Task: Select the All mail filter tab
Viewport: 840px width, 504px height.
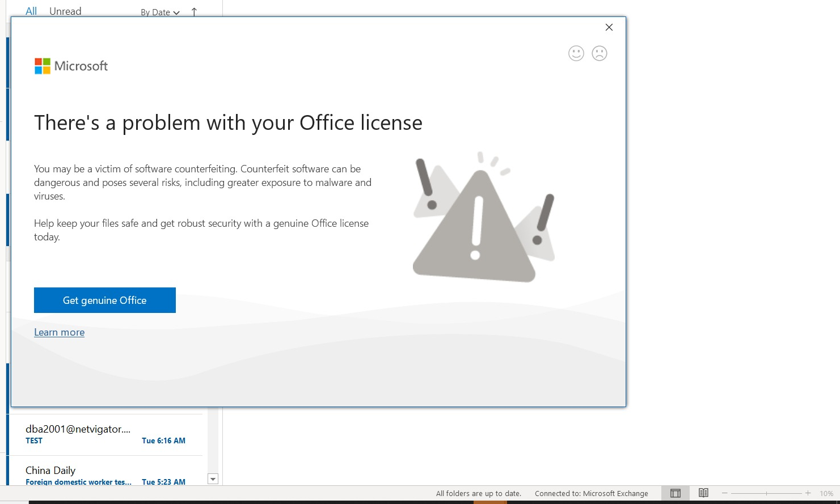Action: 31,11
